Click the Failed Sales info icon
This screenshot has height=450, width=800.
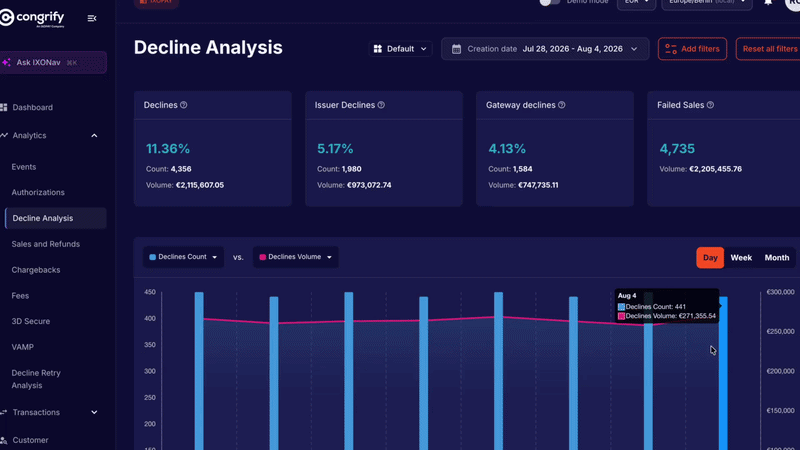click(710, 105)
